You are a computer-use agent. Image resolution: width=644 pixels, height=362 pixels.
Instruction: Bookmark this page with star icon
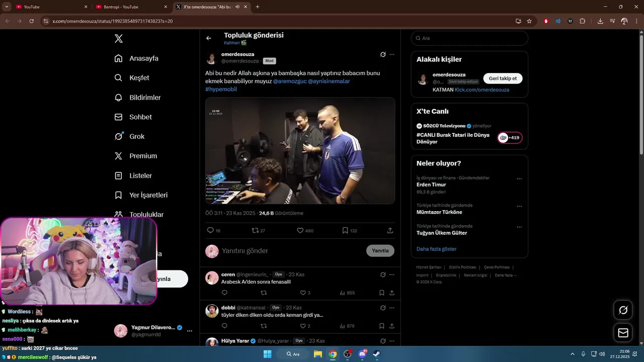[529, 21]
